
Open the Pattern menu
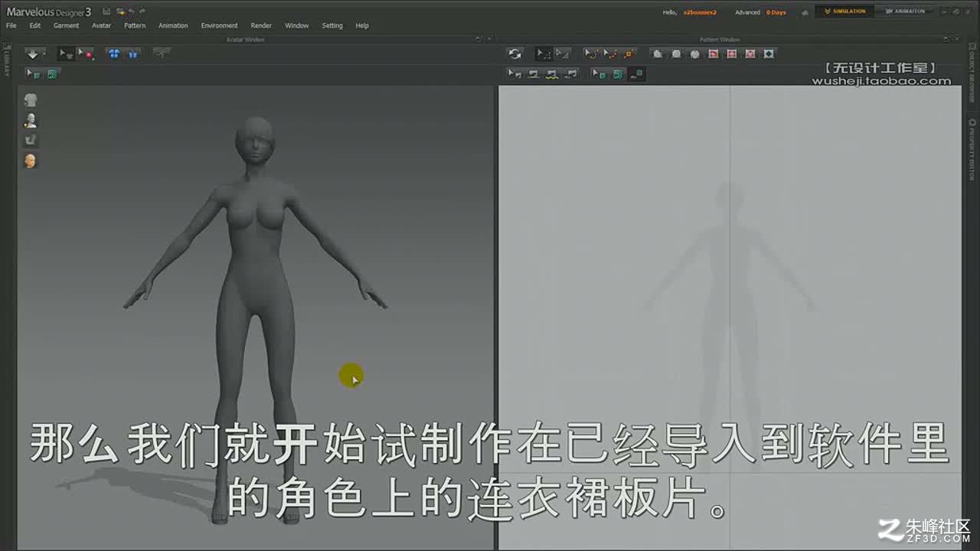point(135,25)
